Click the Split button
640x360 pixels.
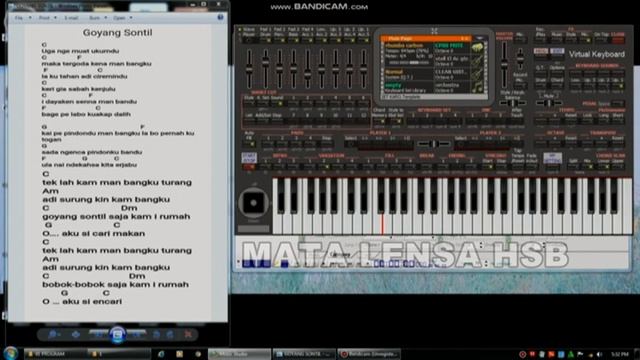coord(573,167)
